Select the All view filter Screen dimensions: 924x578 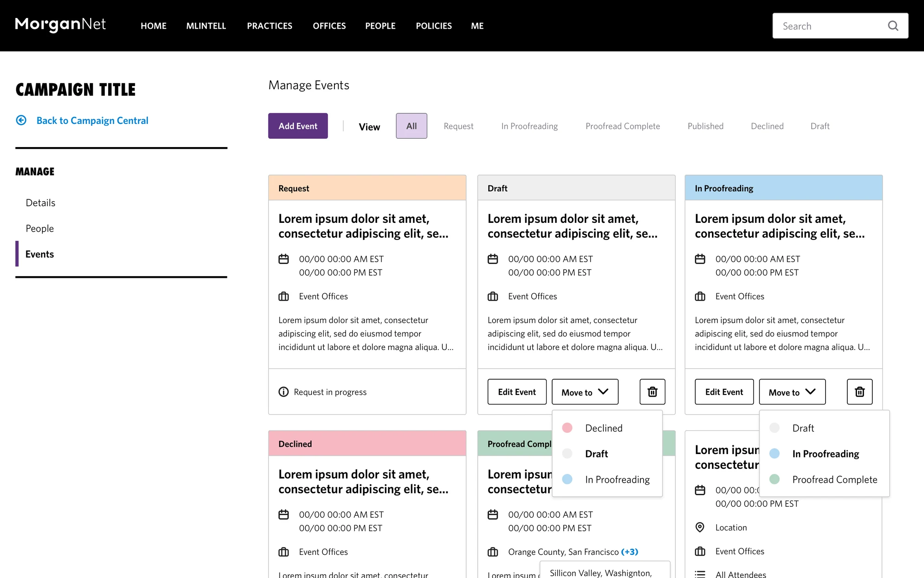tap(412, 126)
